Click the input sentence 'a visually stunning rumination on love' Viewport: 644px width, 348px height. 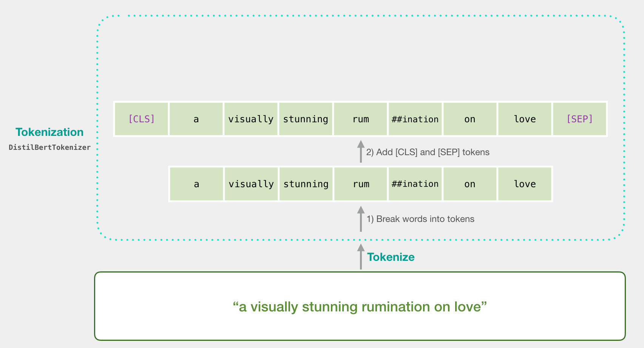(360, 306)
